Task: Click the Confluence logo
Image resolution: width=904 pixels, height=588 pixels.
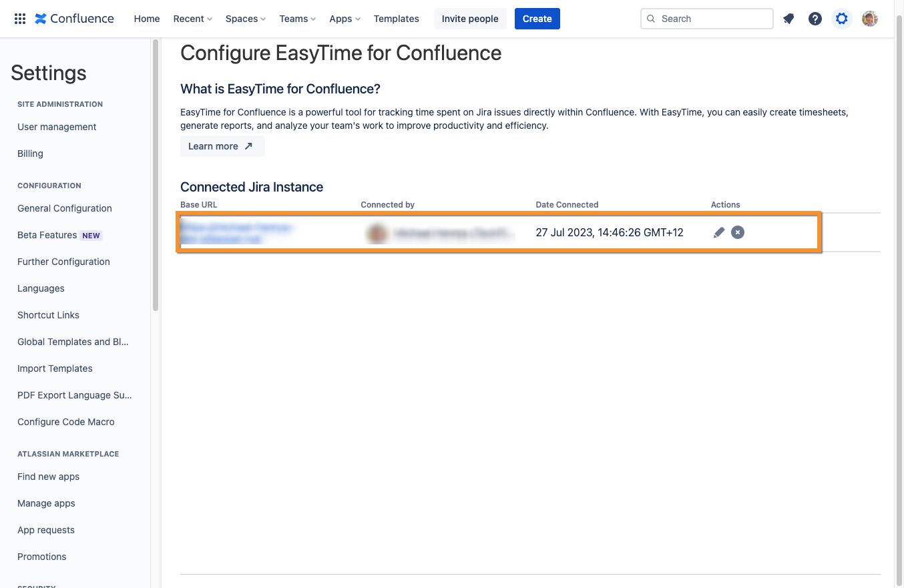Action: [x=75, y=19]
